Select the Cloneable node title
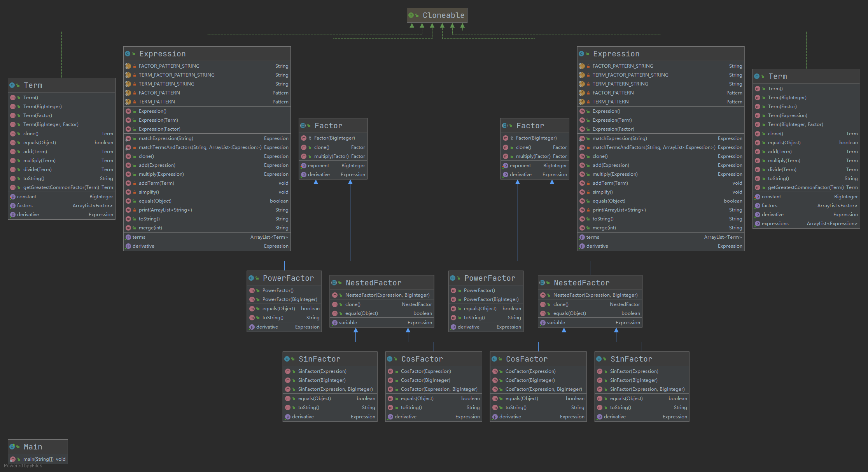Image resolution: width=868 pixels, height=472 pixels. pyautogui.click(x=443, y=15)
